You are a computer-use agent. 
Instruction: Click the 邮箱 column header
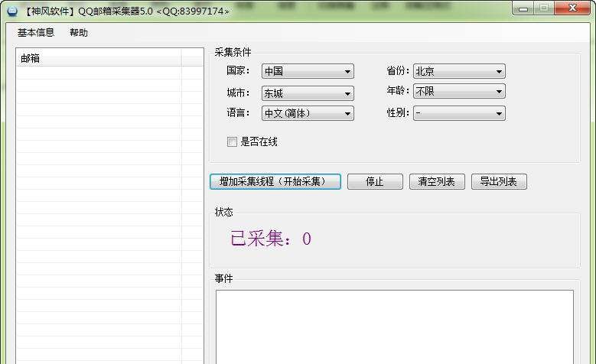99,58
